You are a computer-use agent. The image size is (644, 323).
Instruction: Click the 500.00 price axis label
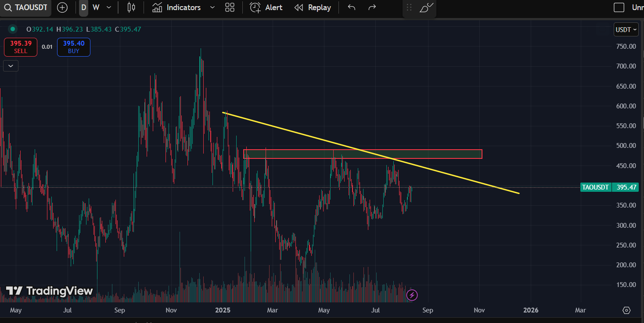pyautogui.click(x=626, y=146)
